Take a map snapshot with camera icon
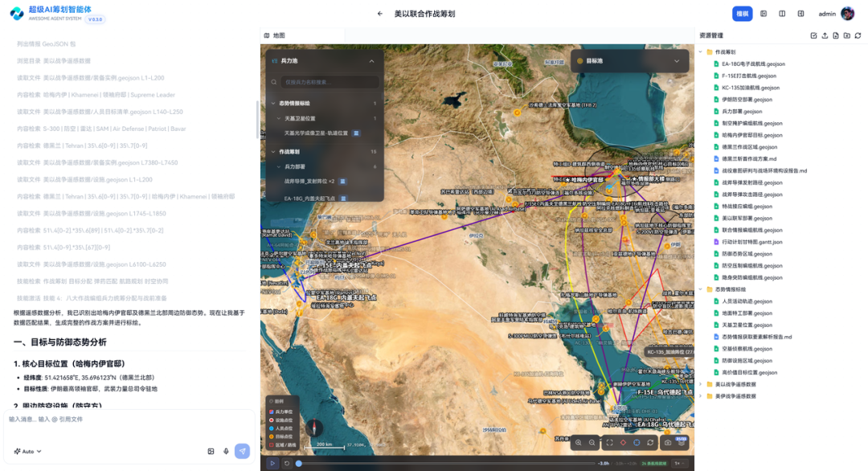This screenshot has height=471, width=868. 668,443
